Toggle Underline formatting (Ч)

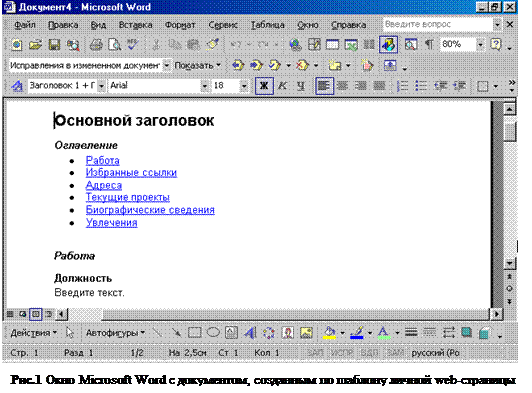pos(301,86)
